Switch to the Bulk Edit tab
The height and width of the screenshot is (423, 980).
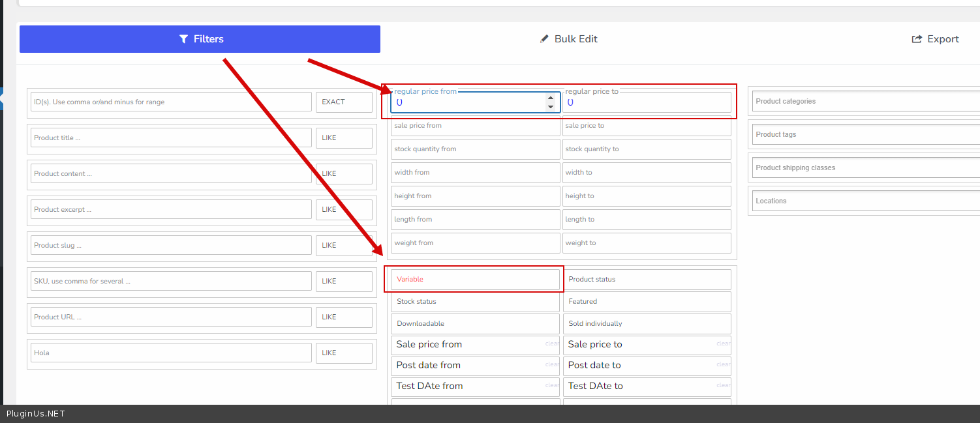pyautogui.click(x=568, y=39)
